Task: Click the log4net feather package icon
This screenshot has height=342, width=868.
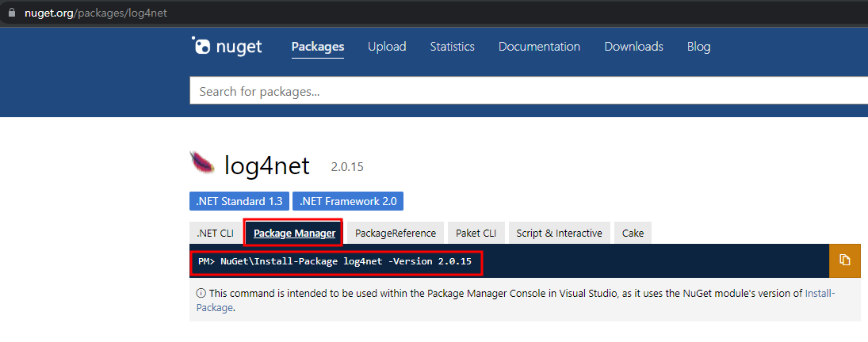Action: (x=202, y=162)
